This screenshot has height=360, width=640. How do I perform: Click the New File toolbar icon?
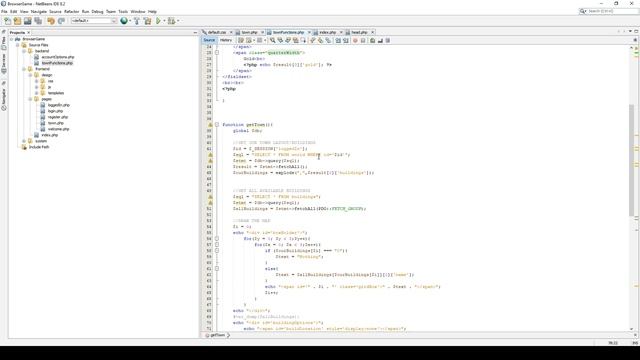tap(7, 21)
